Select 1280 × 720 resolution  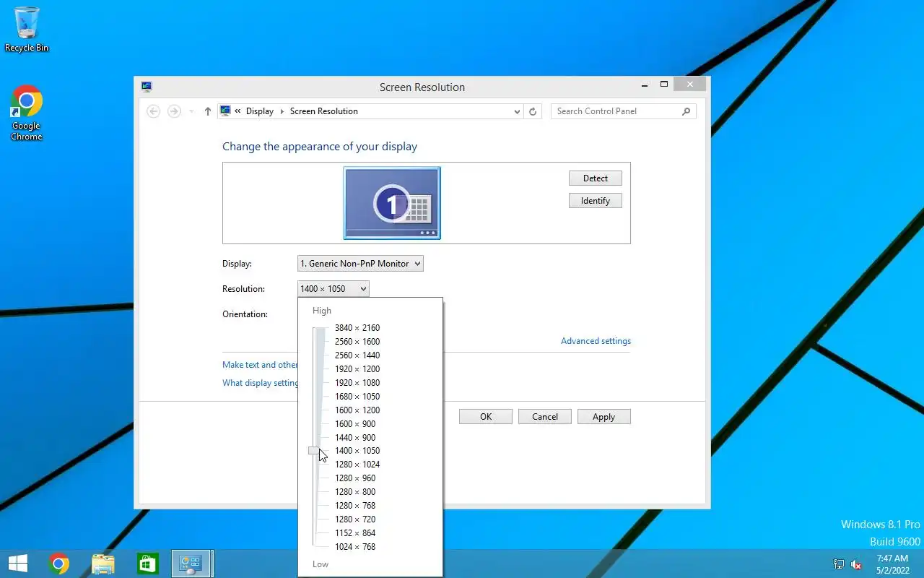[355, 519]
